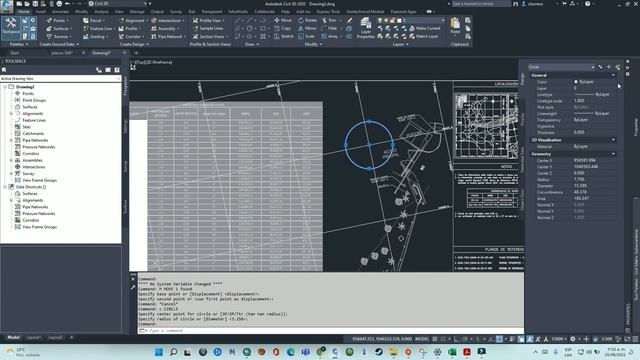Switch to the Start drawing tab
This screenshot has height=360, width=640.
tap(15, 53)
